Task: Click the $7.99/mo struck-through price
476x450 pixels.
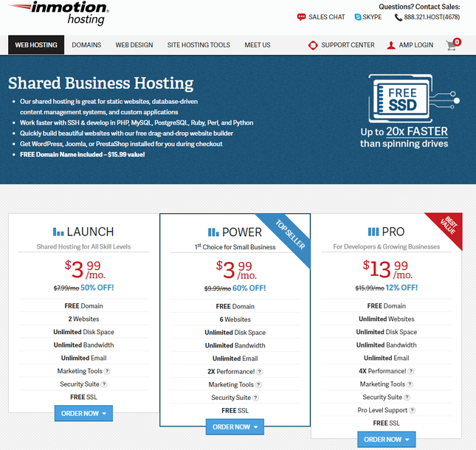Action: [x=66, y=288]
